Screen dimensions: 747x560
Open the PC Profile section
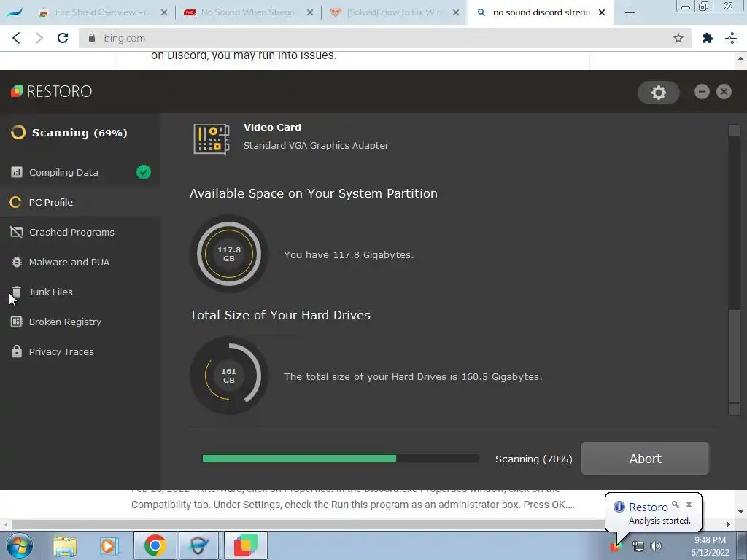(80, 202)
